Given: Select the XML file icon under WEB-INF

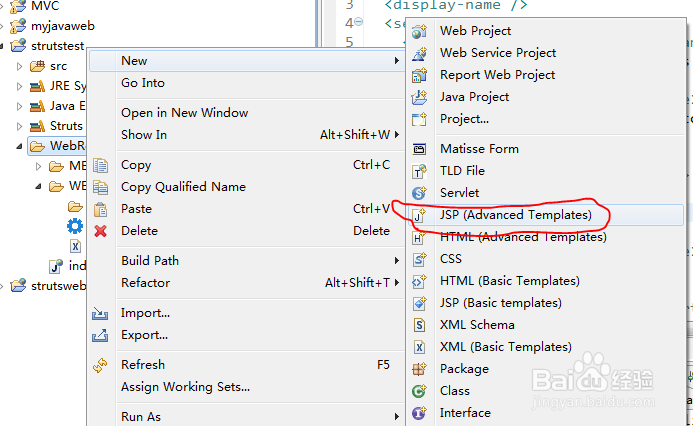Looking at the screenshot, I should (x=75, y=246).
